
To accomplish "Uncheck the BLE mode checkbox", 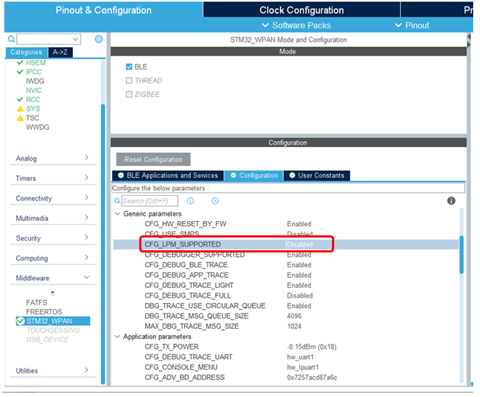I will [129, 67].
